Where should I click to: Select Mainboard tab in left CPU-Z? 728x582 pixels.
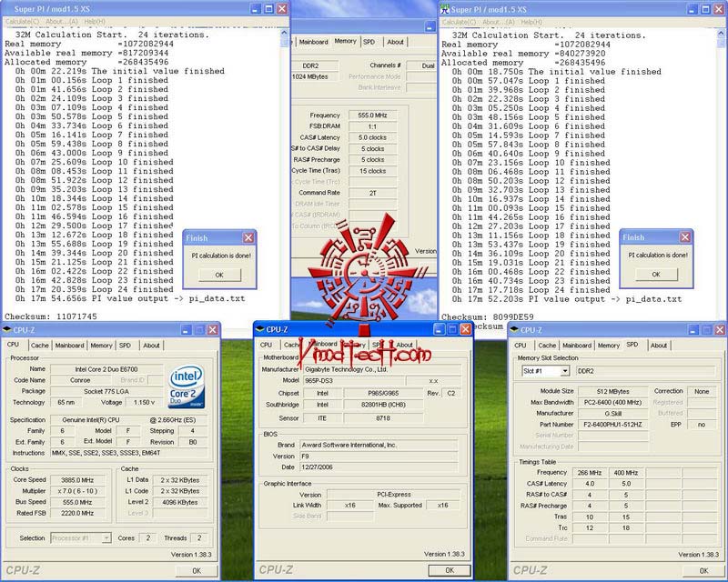tap(70, 346)
